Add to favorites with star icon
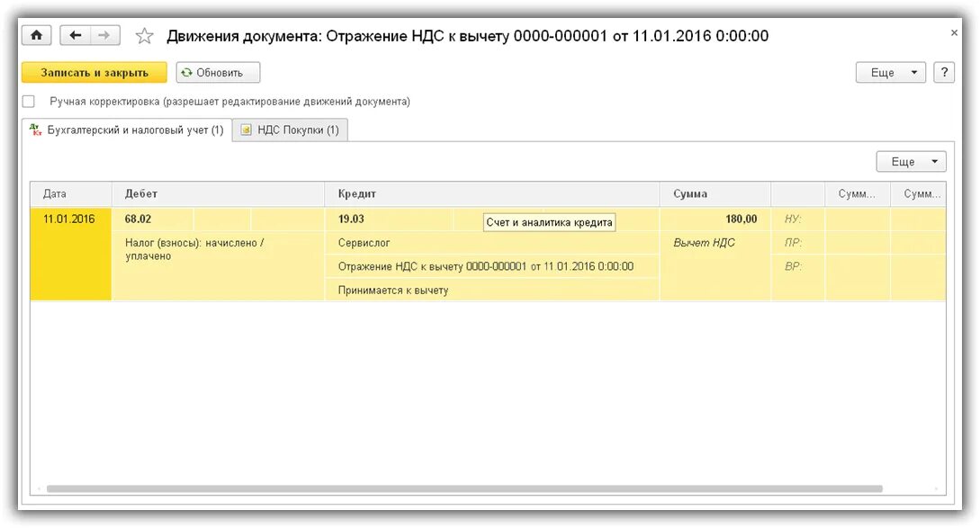 coord(144,36)
